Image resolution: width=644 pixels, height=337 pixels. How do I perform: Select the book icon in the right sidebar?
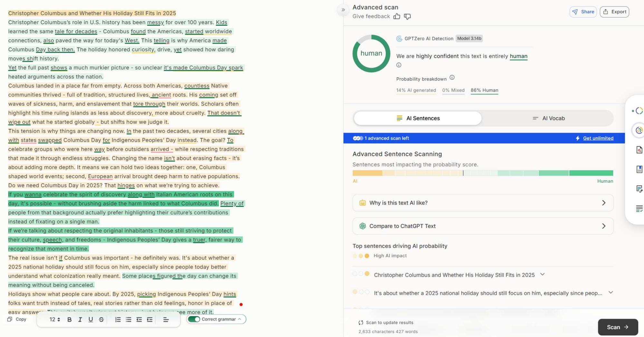(x=639, y=169)
